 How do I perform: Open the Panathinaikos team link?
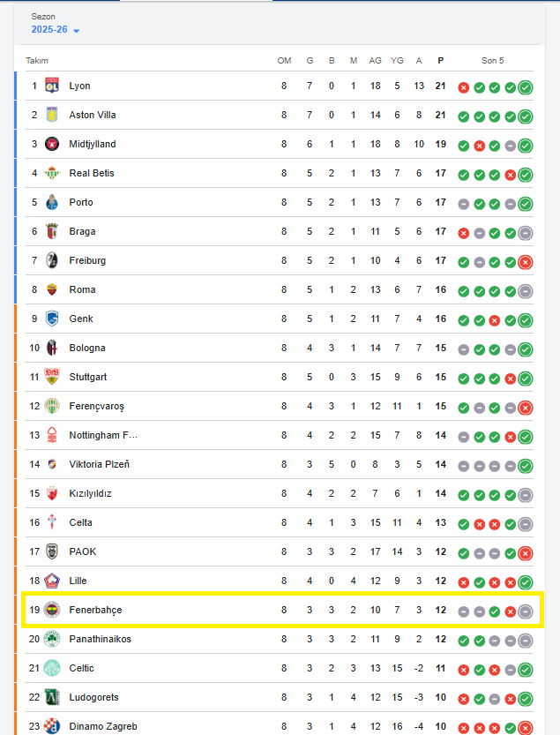coord(100,639)
